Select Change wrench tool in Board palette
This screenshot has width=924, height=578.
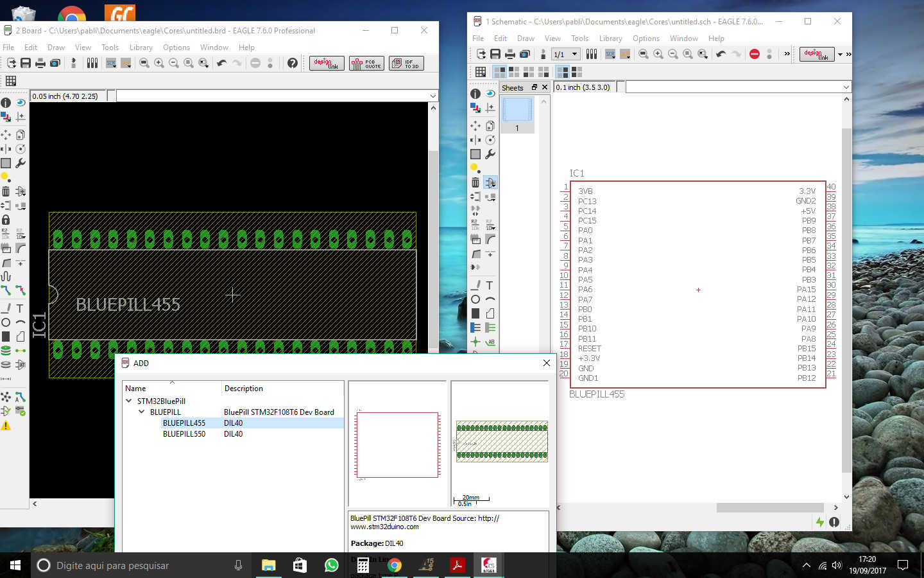click(x=21, y=163)
